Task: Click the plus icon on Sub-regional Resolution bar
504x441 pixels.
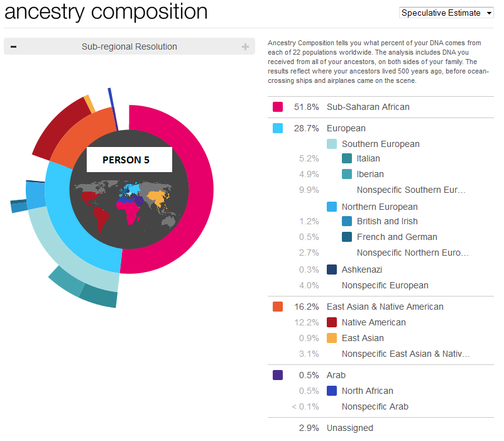Action: 246,46
